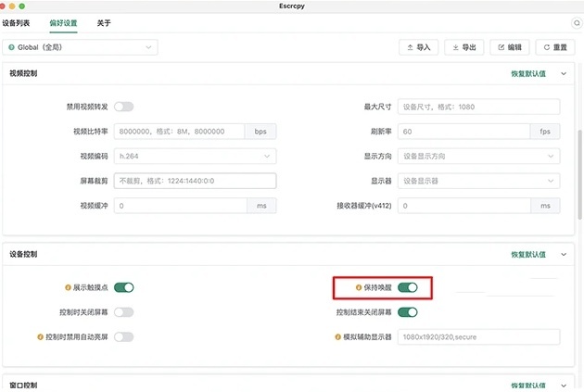The height and width of the screenshot is (392, 584).
Task: Click the 窗口控制 section title
Action: [x=23, y=386]
